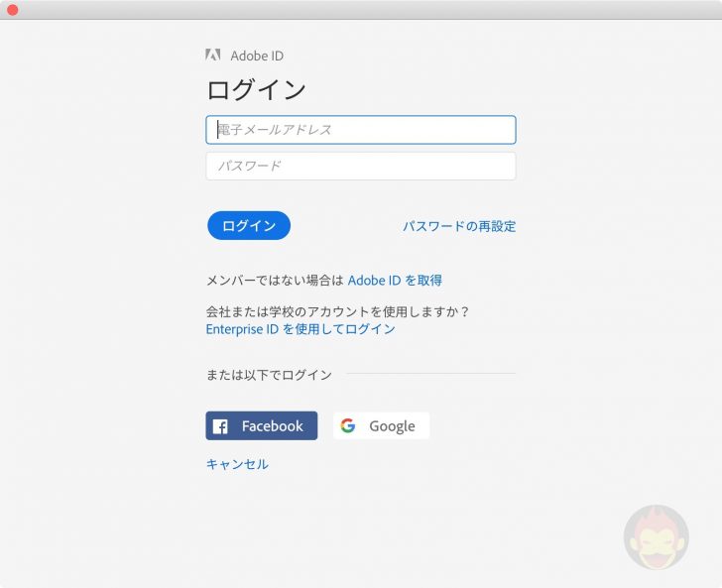Close the Adobe ID login window
Screen dimensions: 722x588
[12, 9]
